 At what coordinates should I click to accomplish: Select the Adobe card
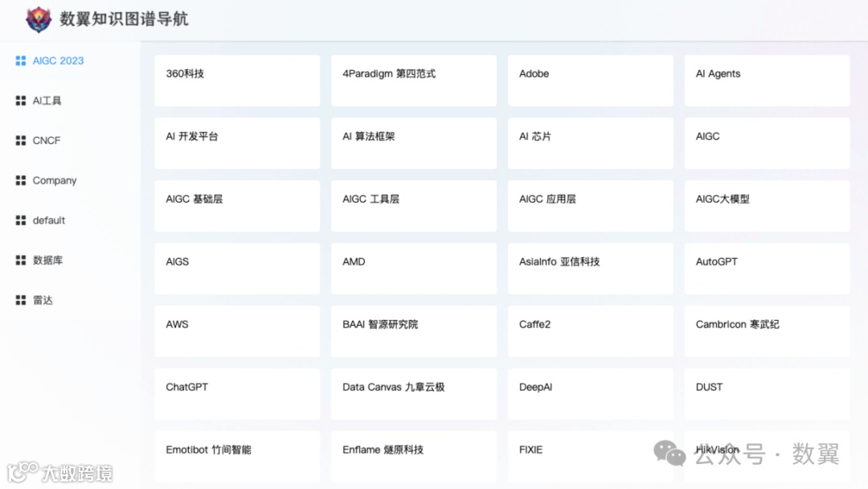point(591,80)
